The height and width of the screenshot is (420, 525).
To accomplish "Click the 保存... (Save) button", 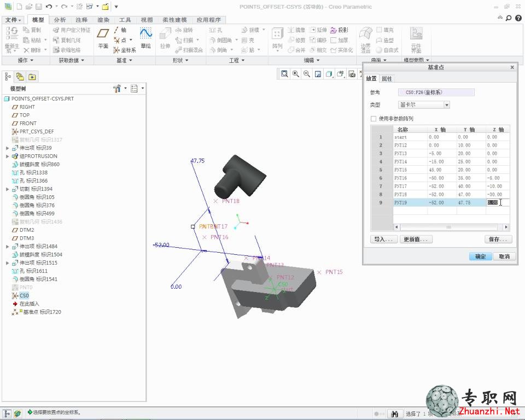I will [498, 239].
